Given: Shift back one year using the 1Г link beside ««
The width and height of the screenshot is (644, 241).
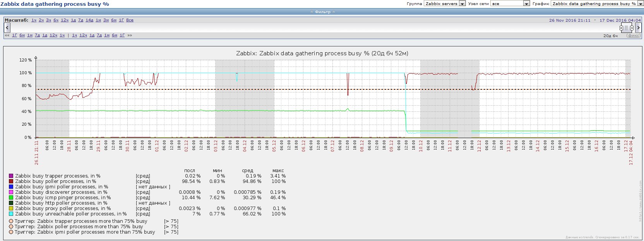Looking at the screenshot, I should (x=14, y=35).
